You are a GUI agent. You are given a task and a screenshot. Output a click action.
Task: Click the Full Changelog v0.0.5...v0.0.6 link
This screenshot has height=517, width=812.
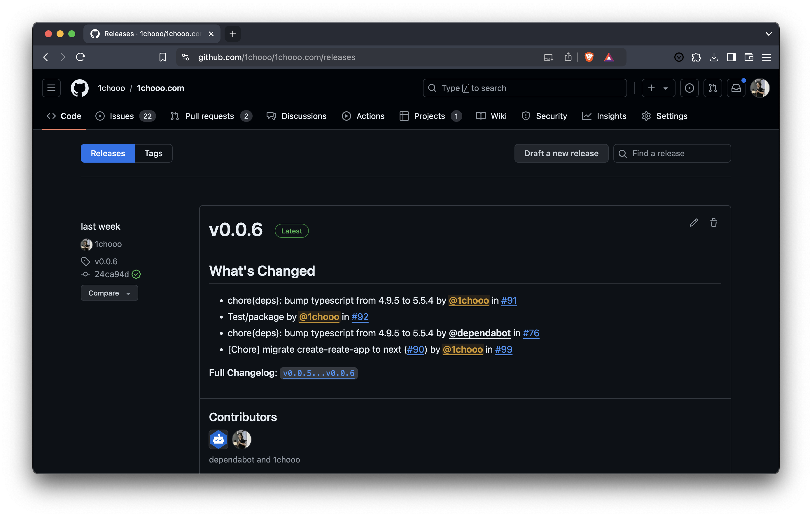[318, 373]
